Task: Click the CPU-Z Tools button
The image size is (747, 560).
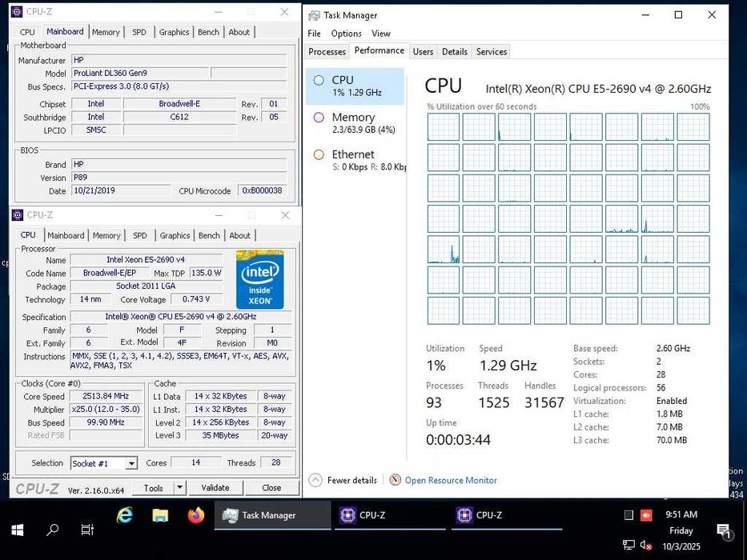Action: [153, 488]
